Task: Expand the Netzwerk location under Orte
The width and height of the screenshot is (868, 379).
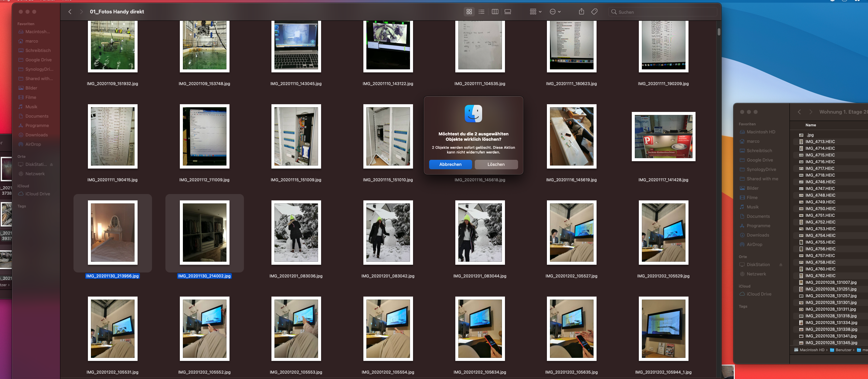Action: 35,174
